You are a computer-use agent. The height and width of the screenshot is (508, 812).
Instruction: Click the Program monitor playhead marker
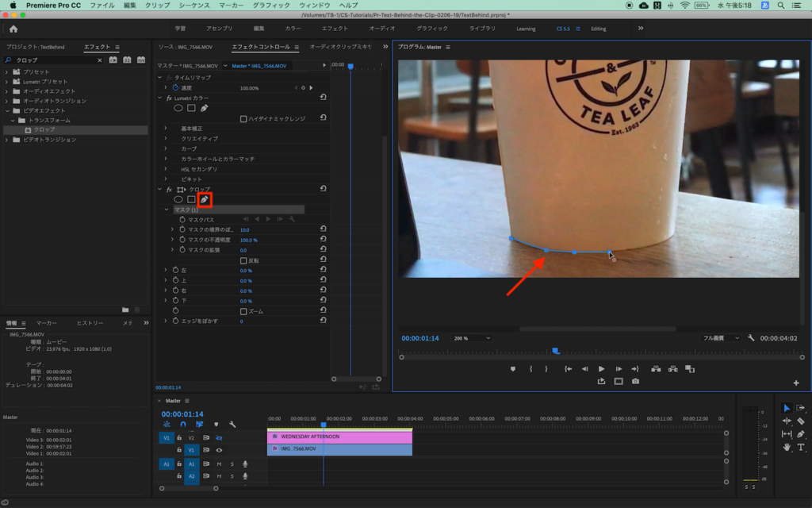point(556,350)
